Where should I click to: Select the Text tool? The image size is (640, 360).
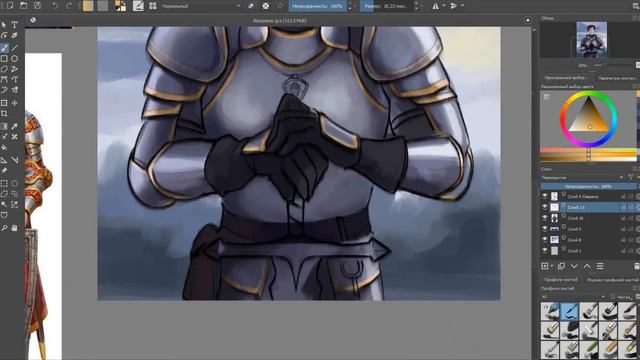(x=14, y=25)
